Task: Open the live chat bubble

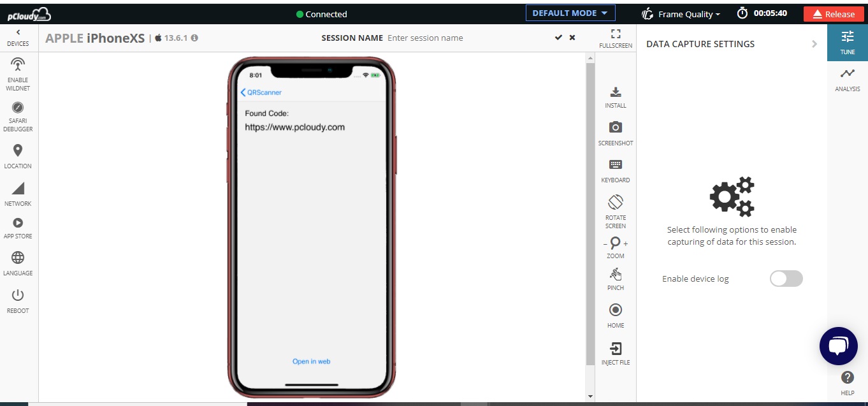Action: tap(839, 346)
